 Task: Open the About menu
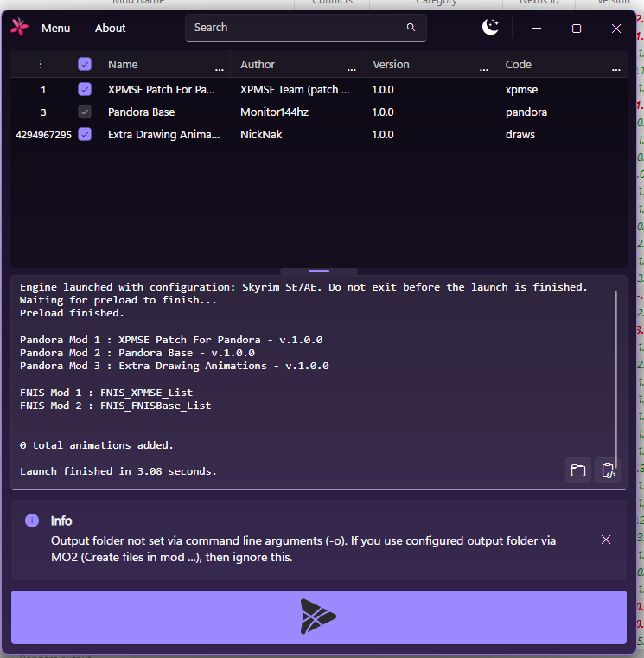tap(110, 29)
